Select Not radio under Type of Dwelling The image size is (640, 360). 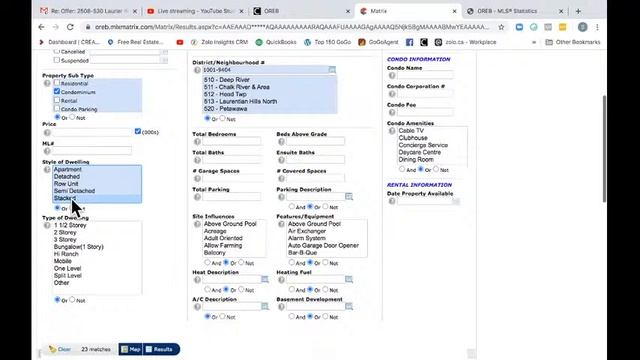(72, 300)
